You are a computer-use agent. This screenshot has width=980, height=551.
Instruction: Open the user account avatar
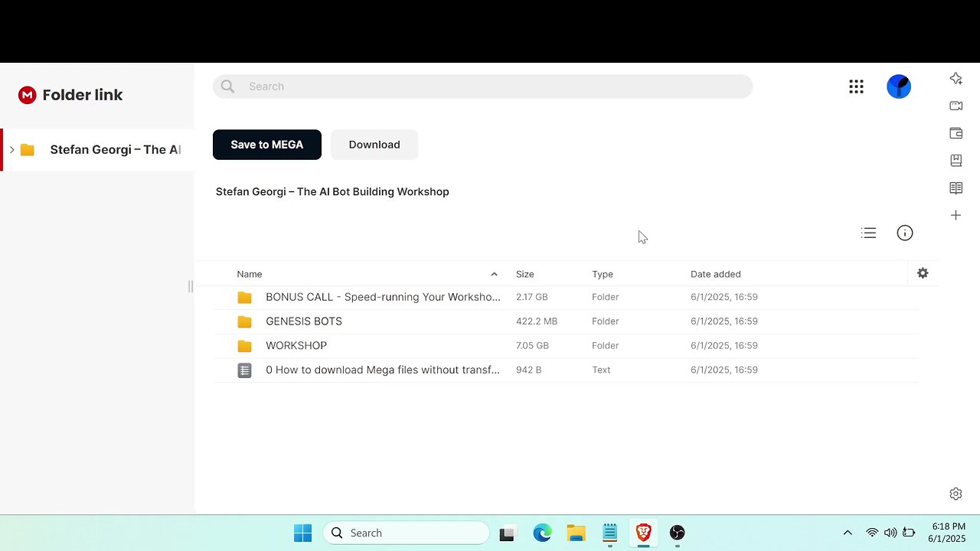click(x=899, y=86)
